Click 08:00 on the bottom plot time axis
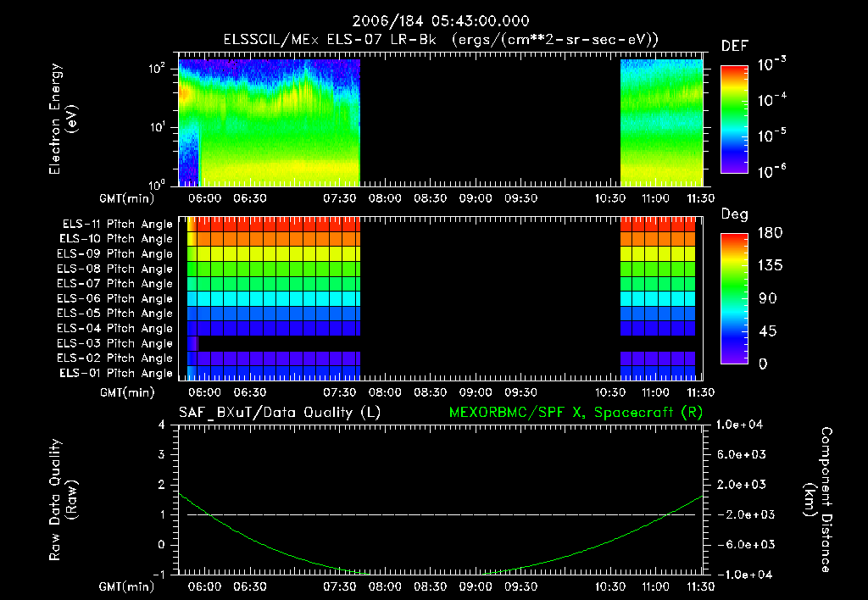Screen dimensions: 868x600 pyautogui.click(x=386, y=586)
